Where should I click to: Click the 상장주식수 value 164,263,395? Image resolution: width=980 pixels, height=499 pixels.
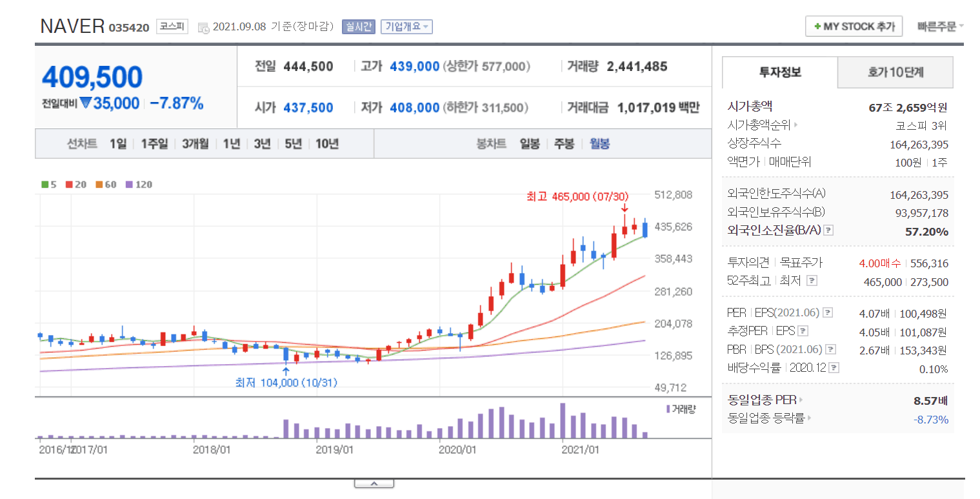point(919,145)
